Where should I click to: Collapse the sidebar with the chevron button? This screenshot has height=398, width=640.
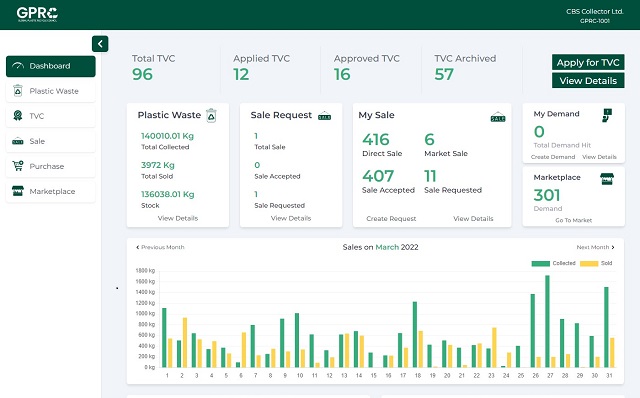(100, 44)
